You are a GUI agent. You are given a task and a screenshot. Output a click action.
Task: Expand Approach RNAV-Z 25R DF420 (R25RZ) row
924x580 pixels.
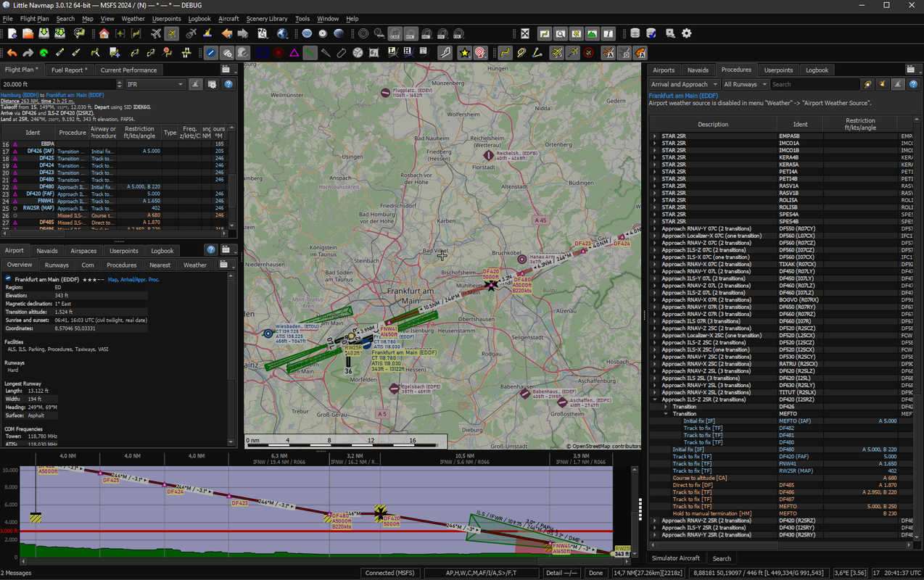(x=655, y=521)
